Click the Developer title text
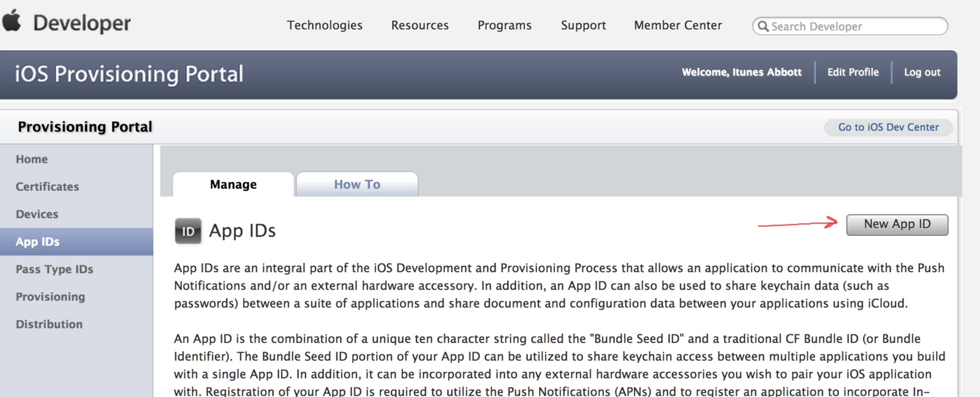 pyautogui.click(x=82, y=23)
